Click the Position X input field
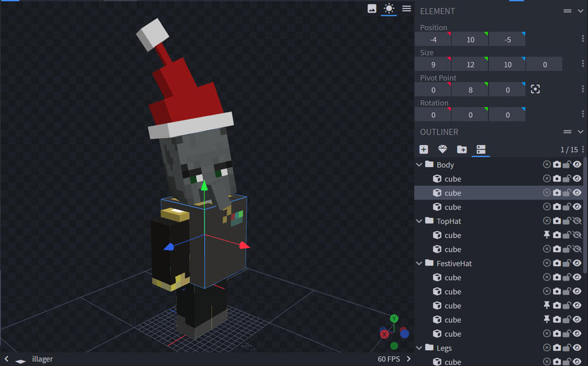 (433, 39)
